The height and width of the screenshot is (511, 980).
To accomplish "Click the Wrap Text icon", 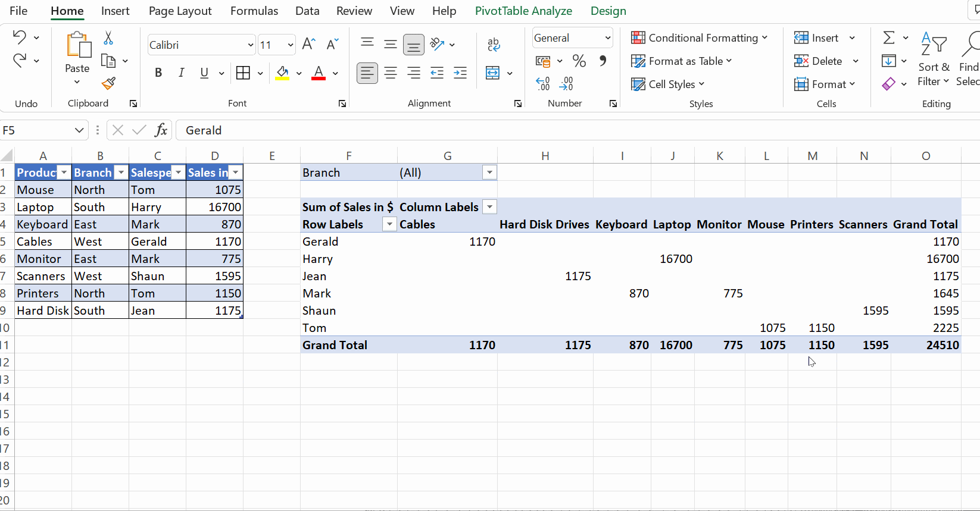I will (x=494, y=45).
